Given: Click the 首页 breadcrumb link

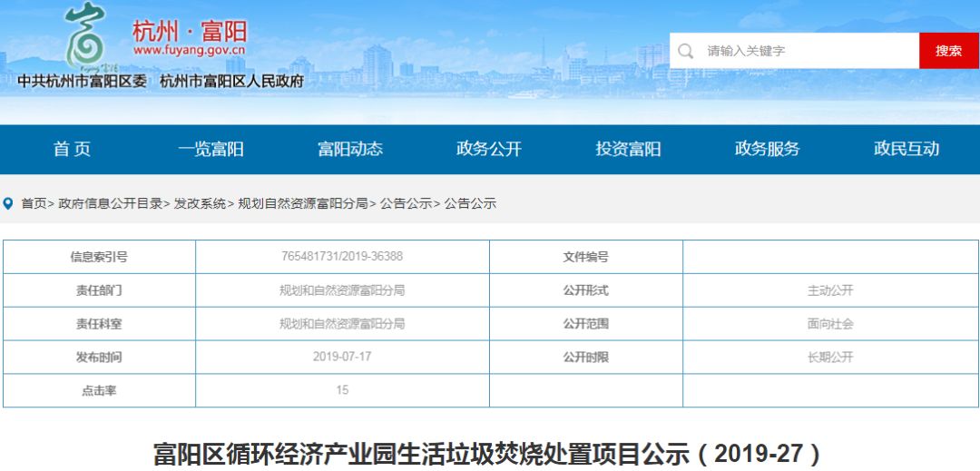Looking at the screenshot, I should click(34, 204).
